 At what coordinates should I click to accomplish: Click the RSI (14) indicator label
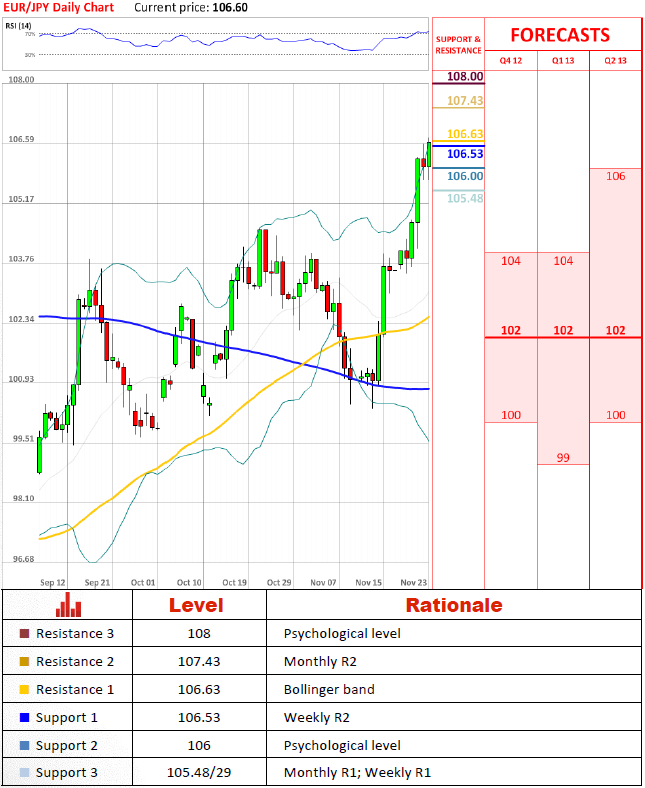tap(19, 25)
